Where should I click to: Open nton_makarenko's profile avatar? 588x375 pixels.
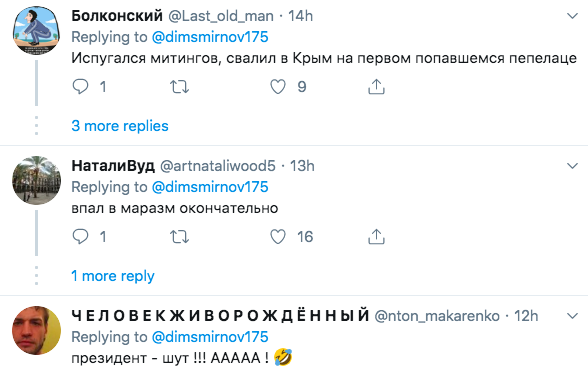click(36, 330)
